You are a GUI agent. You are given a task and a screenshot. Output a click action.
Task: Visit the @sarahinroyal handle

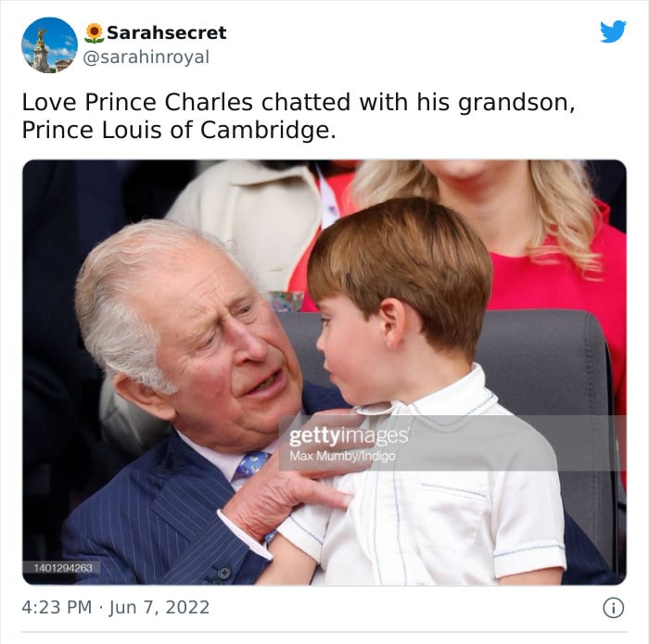[146, 57]
